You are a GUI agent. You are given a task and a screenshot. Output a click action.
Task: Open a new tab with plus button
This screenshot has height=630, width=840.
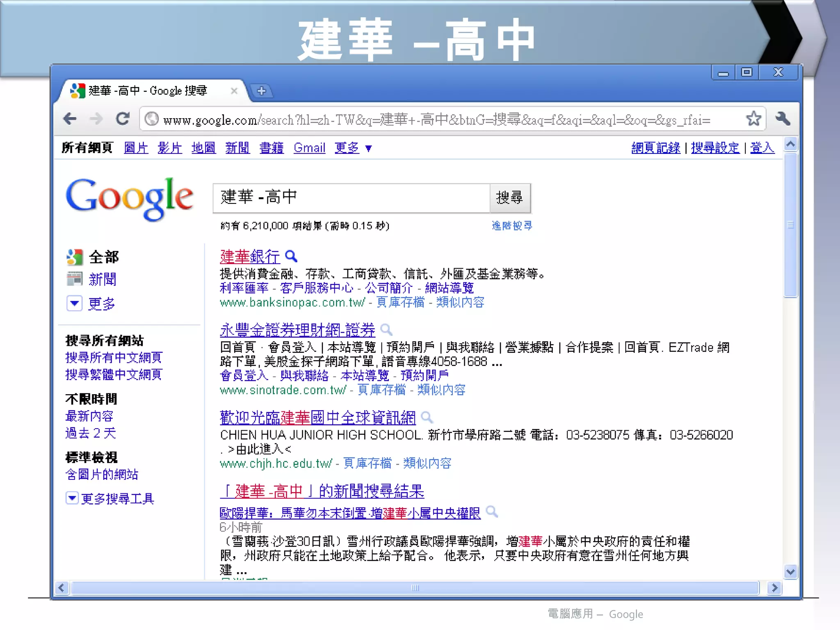261,91
